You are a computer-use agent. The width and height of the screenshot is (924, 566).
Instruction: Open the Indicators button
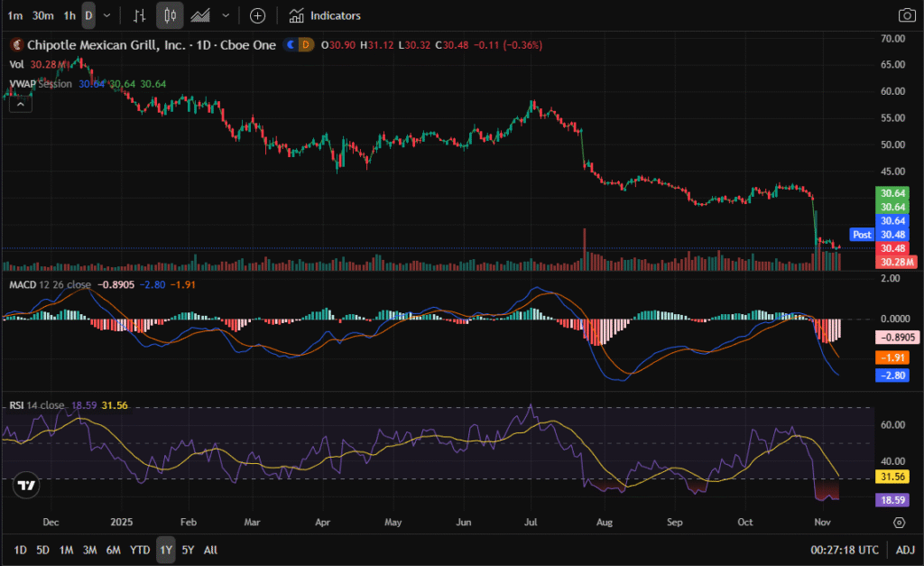[x=325, y=15]
